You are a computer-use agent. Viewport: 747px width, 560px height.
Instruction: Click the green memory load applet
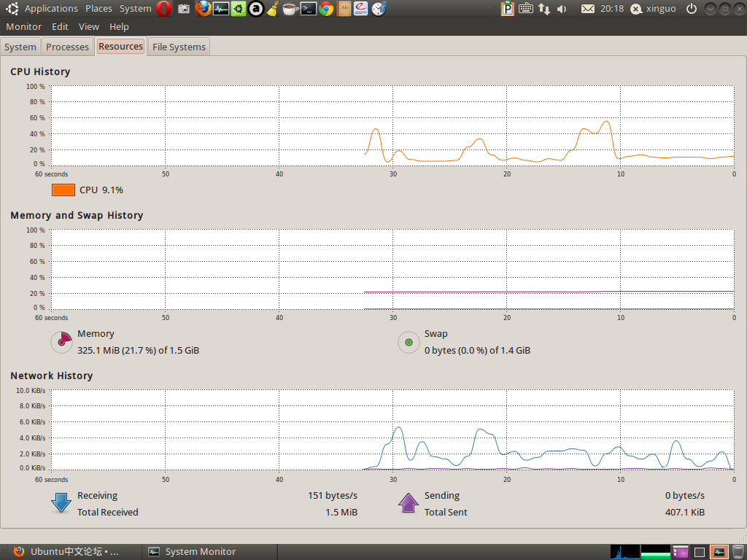click(x=656, y=551)
